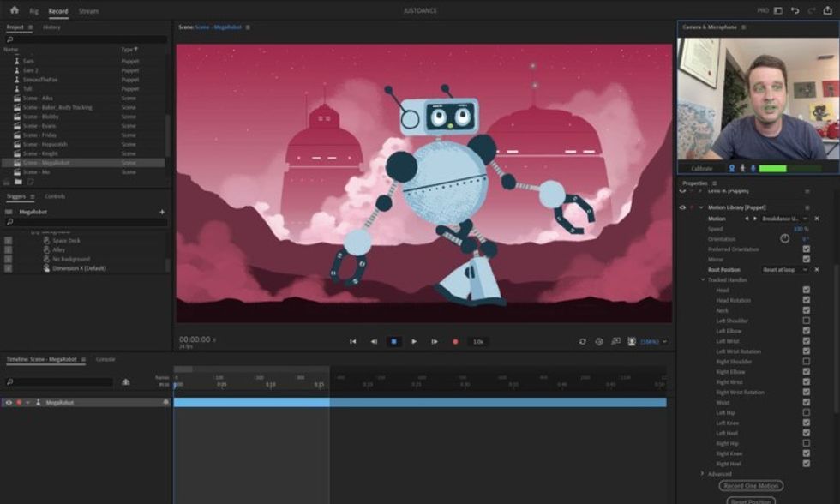Select the Alley trigger

58,249
